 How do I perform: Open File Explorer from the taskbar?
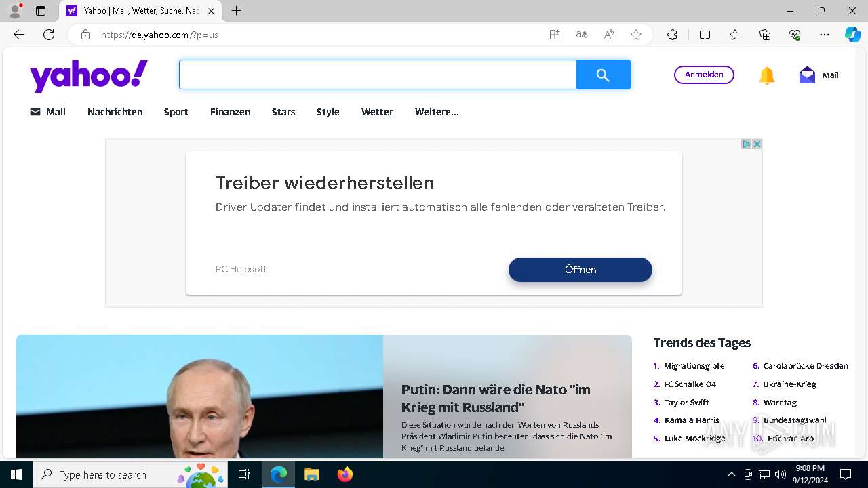(x=311, y=474)
